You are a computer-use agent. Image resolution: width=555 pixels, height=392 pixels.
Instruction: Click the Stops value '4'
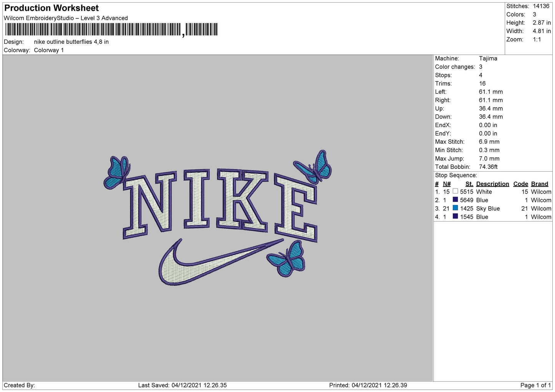pos(480,75)
